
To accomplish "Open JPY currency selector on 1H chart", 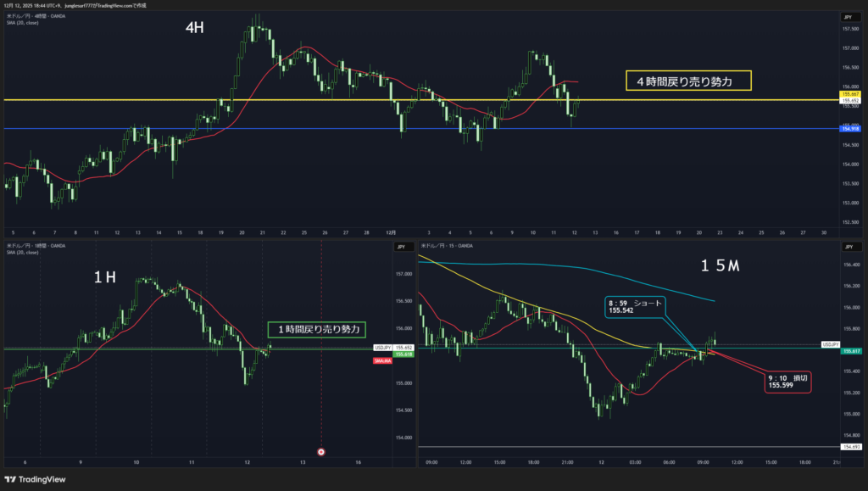I will [x=399, y=247].
